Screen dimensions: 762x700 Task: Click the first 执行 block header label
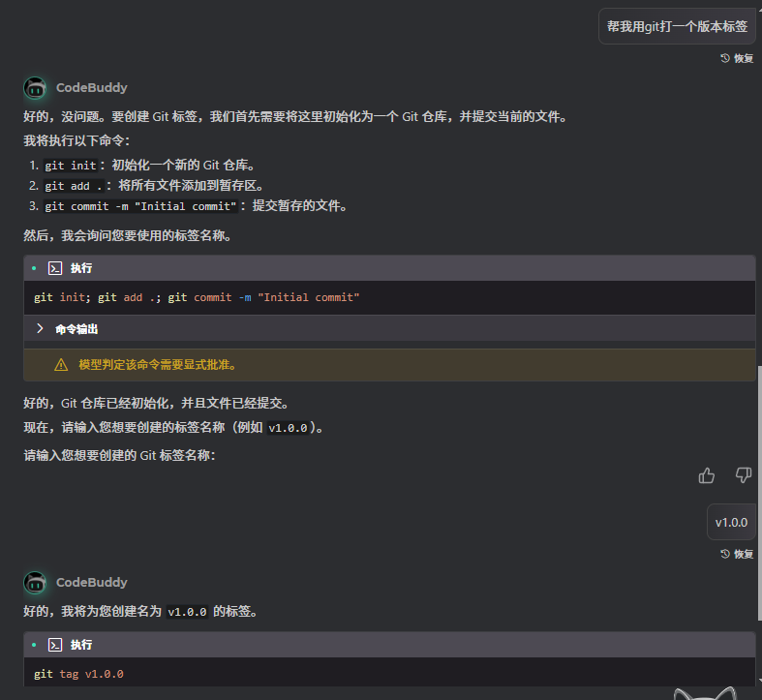[x=81, y=268]
